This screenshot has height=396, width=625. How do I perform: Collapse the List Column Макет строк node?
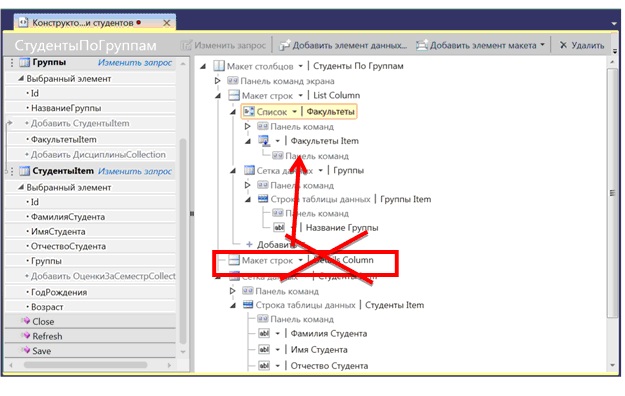pos(218,96)
